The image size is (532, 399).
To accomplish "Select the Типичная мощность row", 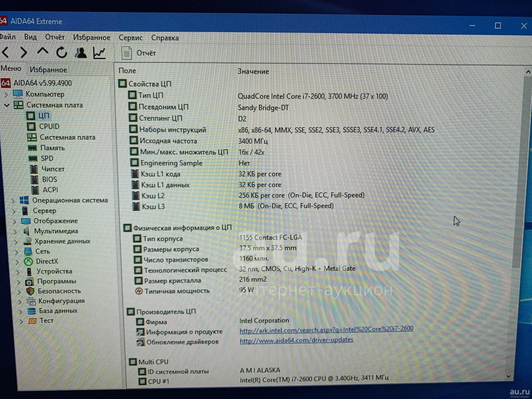I will (x=194, y=291).
